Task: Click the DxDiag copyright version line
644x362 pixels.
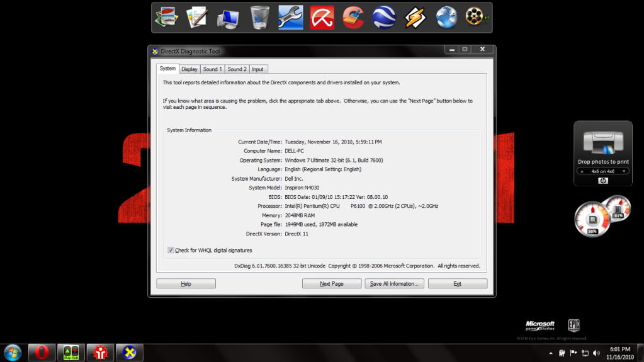Action: pyautogui.click(x=357, y=266)
